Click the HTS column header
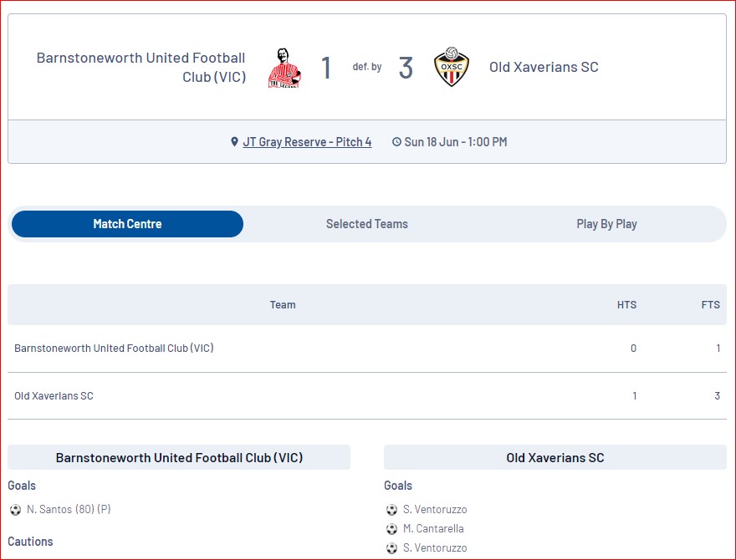This screenshot has height=560, width=736. point(626,305)
